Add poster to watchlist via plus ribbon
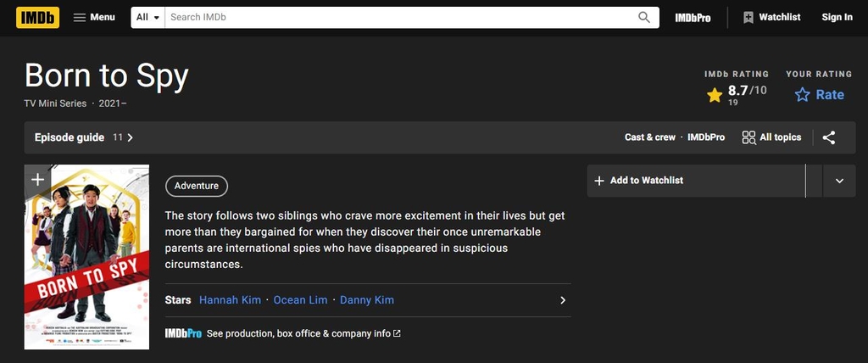868x363 pixels. point(37,179)
